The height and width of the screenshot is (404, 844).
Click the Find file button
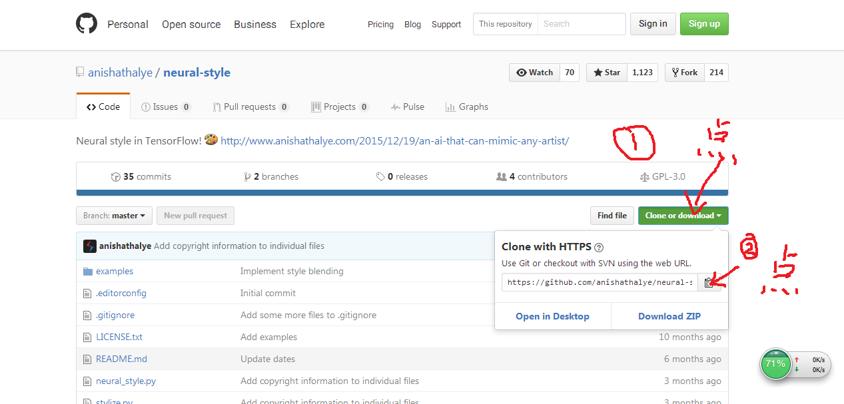(x=612, y=216)
